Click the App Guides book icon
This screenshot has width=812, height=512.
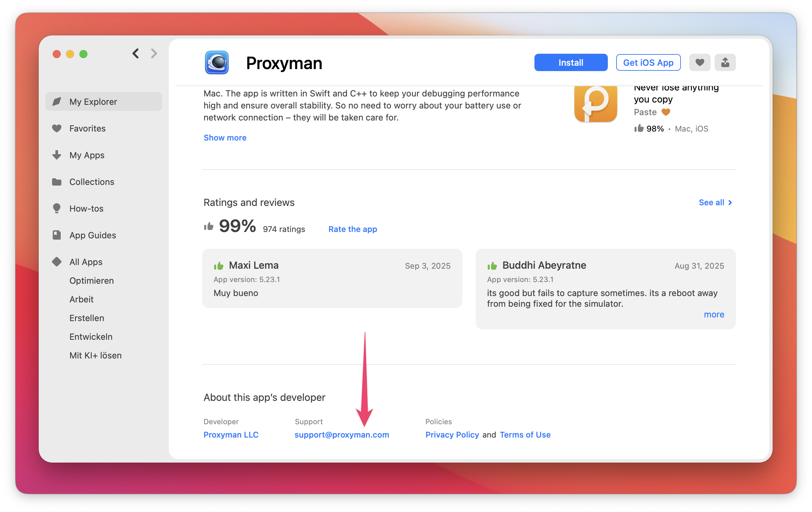pos(57,235)
